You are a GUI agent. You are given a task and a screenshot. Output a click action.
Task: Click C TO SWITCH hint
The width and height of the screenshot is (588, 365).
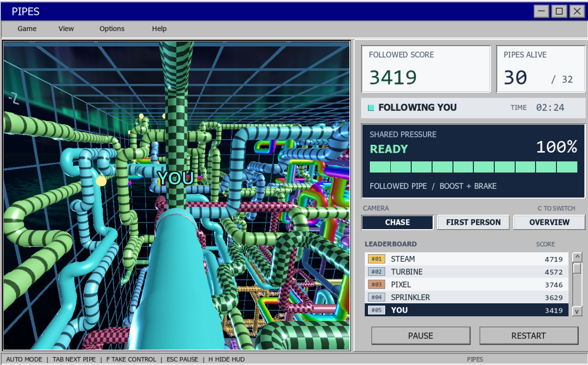click(556, 208)
